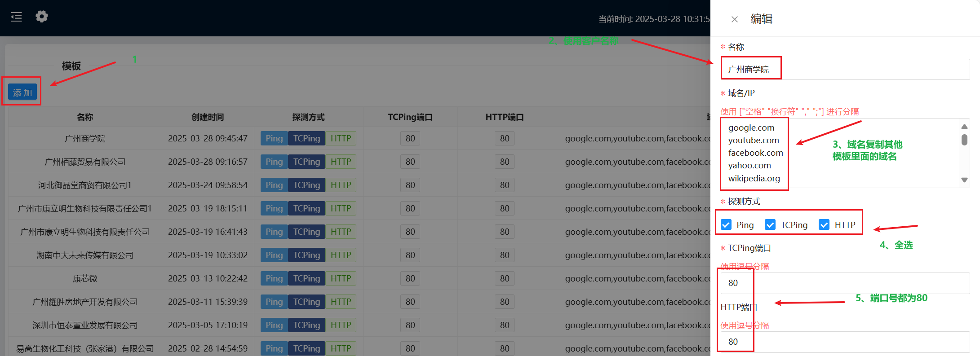The image size is (980, 356).
Task: Toggle the HTTP checkbox
Action: pyautogui.click(x=824, y=224)
